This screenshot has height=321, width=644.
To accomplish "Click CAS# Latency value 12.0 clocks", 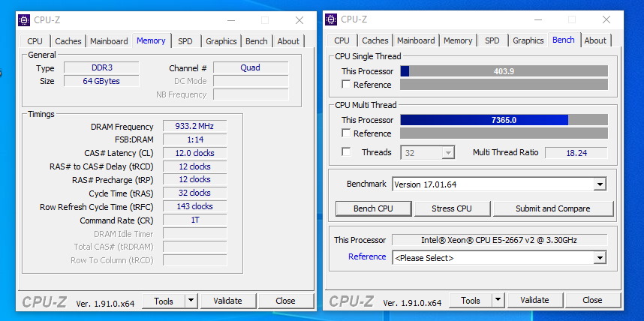I will [195, 153].
